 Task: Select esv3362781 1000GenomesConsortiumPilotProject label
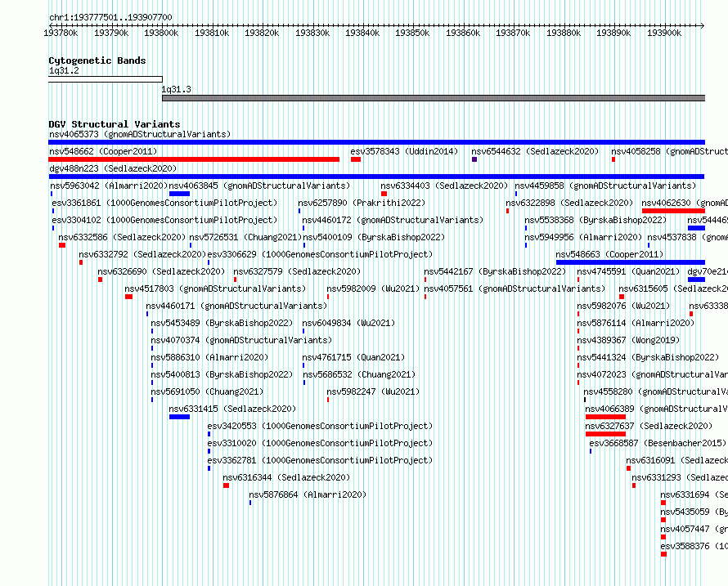pyautogui.click(x=320, y=460)
